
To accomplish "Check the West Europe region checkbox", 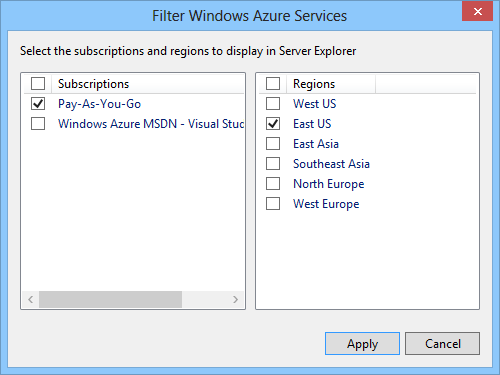I will [273, 204].
